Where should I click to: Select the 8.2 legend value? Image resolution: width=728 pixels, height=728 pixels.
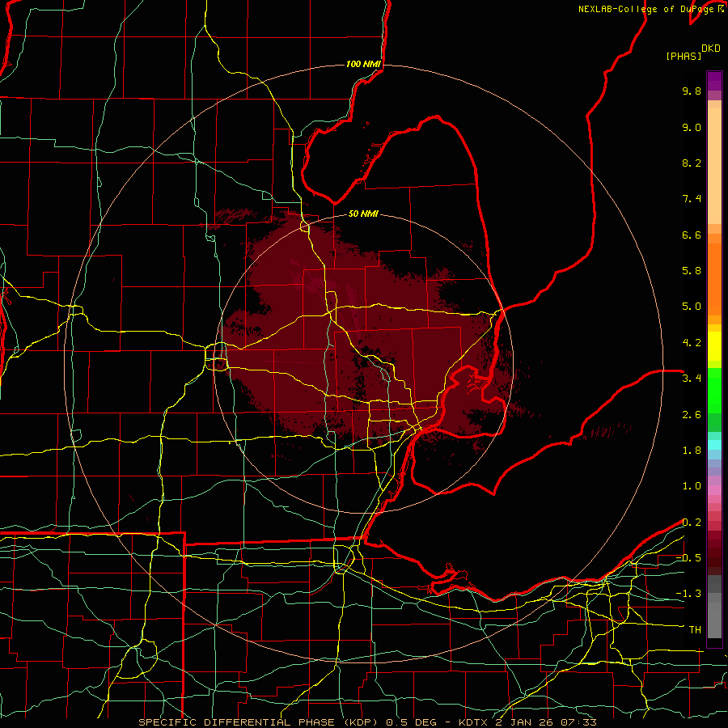pos(692,163)
